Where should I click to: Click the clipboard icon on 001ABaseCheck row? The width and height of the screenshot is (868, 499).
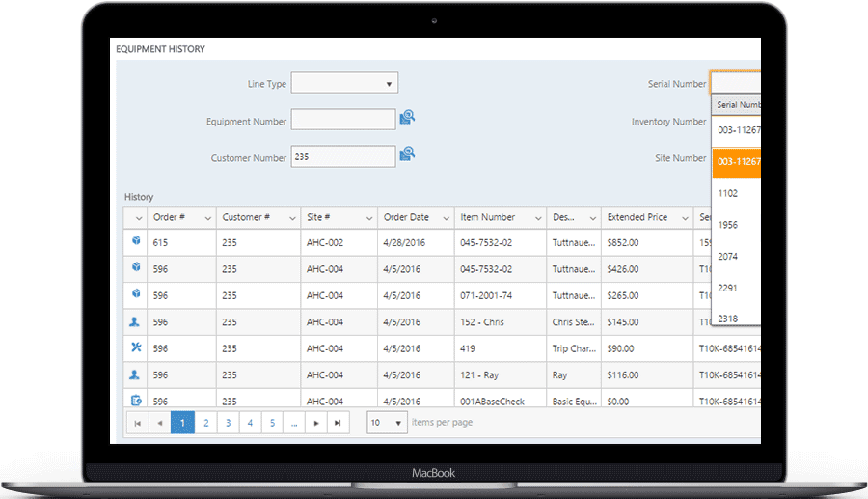pyautogui.click(x=136, y=400)
